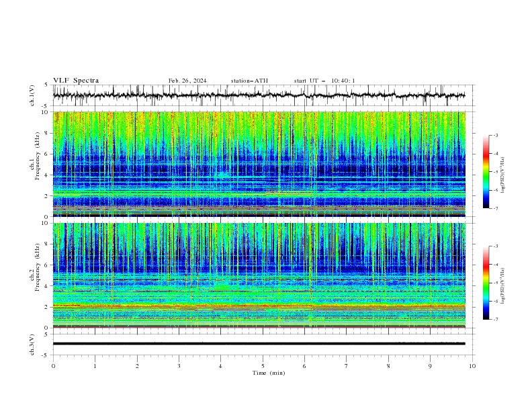
Task: Click the ch.3 voltage waveform band
Action: pos(259,344)
